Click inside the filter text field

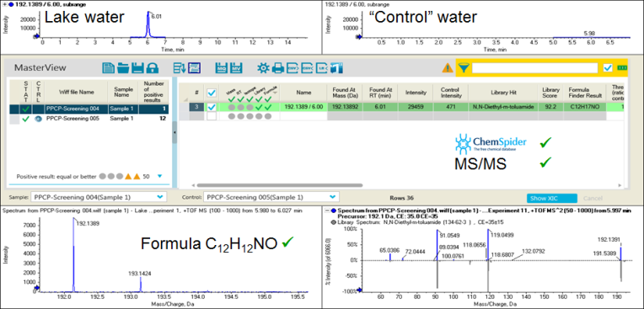534,67
